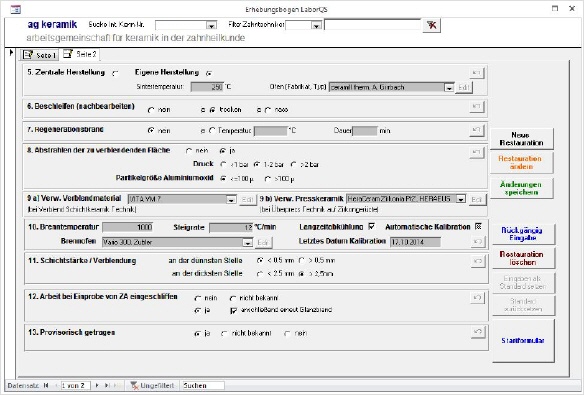Undo section 13 Provisorisch getragen entries
The width and height of the screenshot is (584, 395).
(x=478, y=332)
